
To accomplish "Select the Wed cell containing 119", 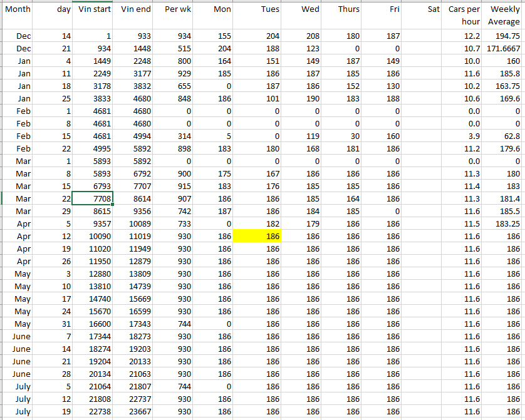I will [x=299, y=136].
